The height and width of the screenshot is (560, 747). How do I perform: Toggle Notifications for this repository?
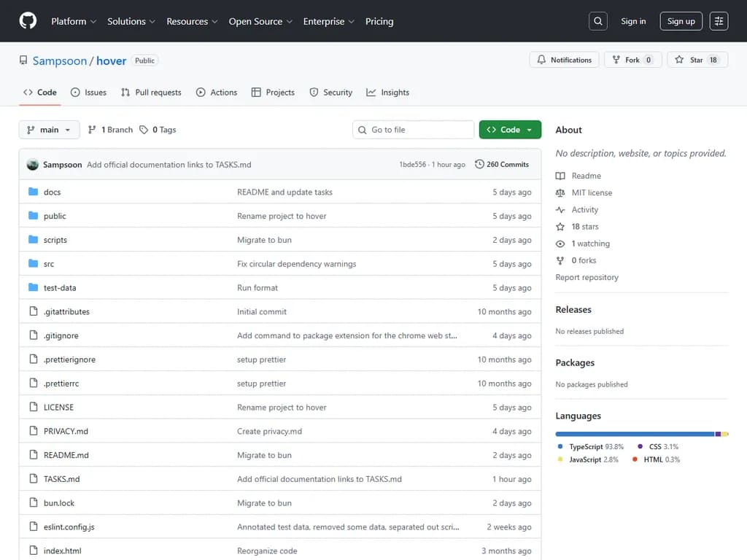point(564,60)
